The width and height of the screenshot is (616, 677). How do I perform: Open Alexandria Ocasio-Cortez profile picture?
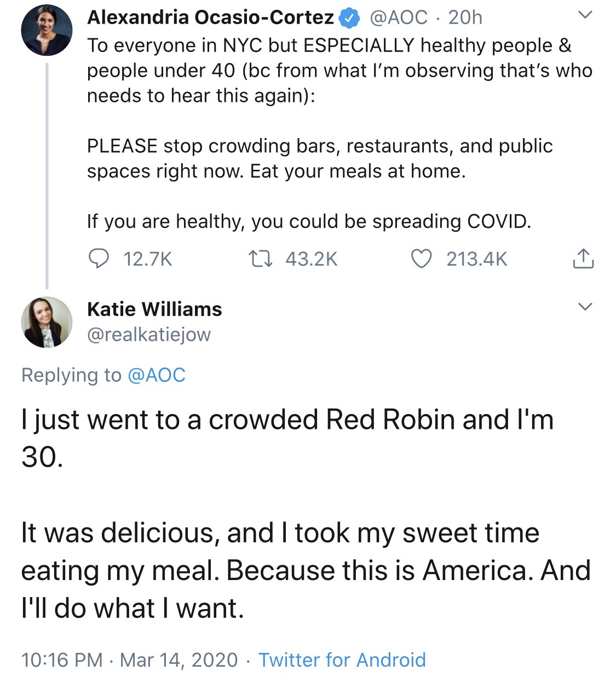(47, 30)
